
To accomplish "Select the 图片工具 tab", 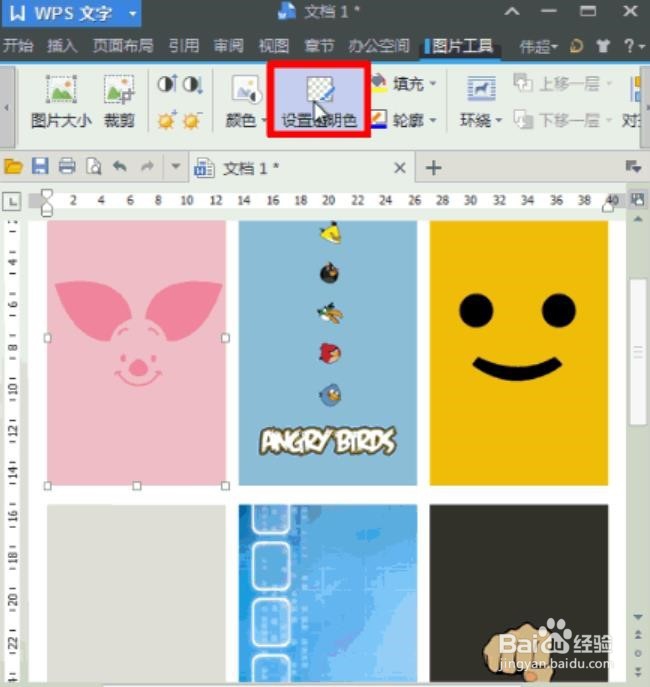I will [460, 46].
